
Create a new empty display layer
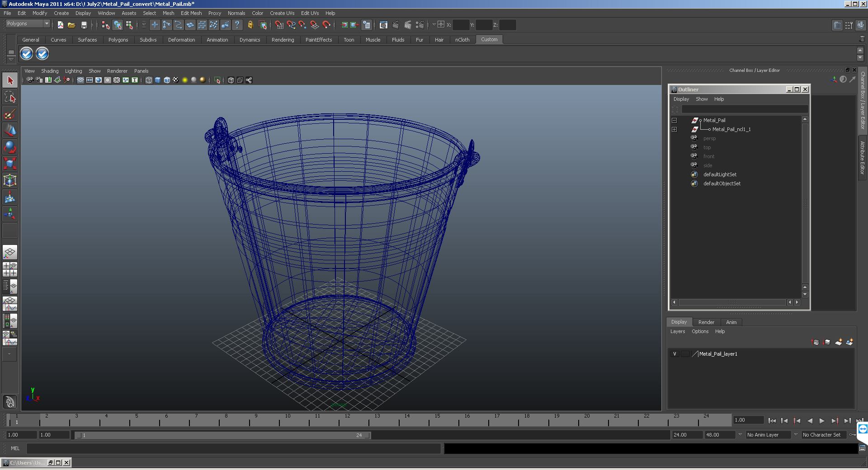[839, 342]
